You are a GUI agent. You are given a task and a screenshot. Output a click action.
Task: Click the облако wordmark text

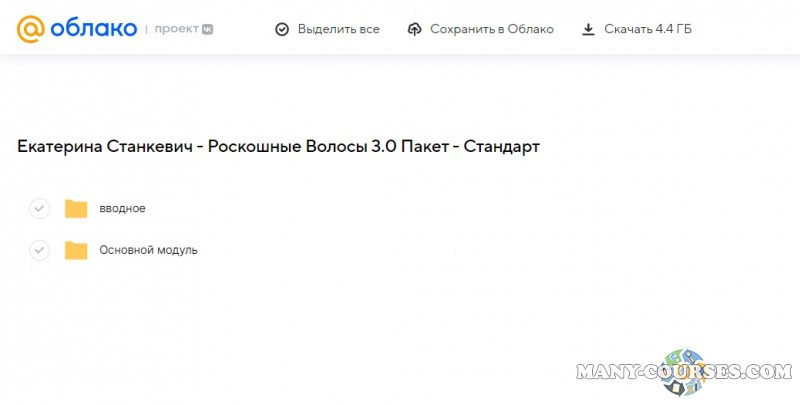(93, 29)
